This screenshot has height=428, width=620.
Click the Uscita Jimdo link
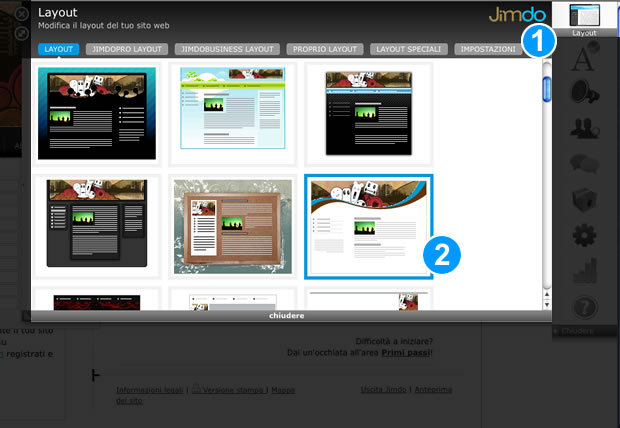tap(384, 389)
